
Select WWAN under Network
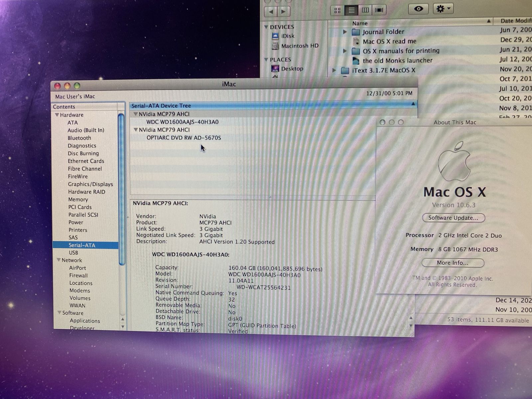pyautogui.click(x=77, y=305)
